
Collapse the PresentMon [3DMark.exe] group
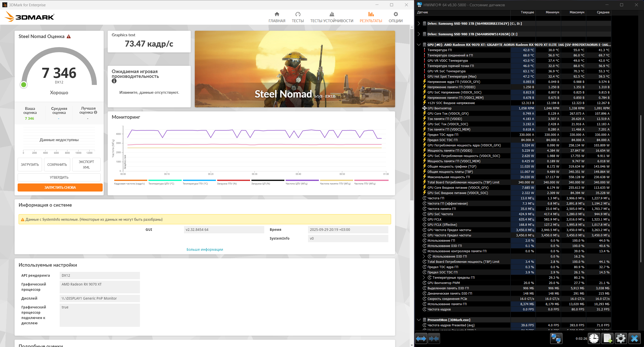(x=419, y=320)
